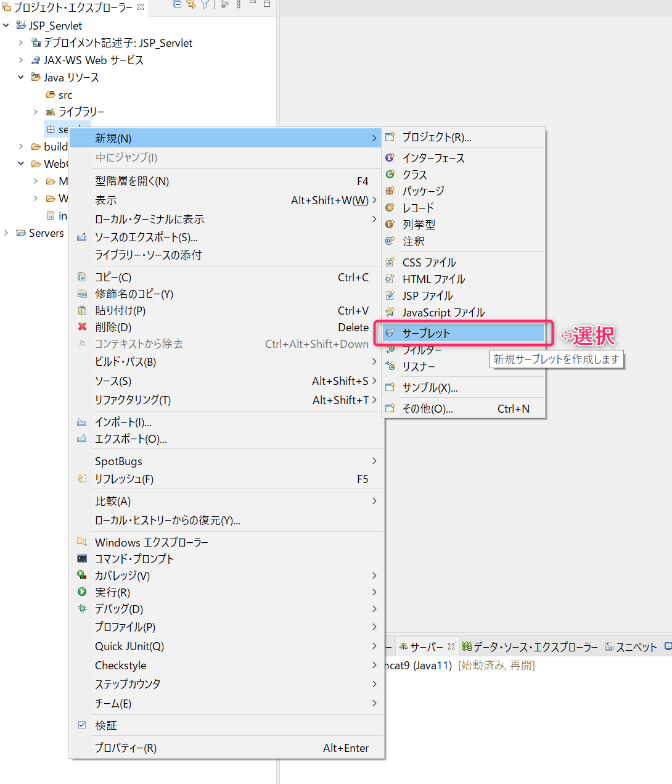This screenshot has height=784, width=672.
Task: Choose 型階層を開く(N)
Action: (226, 181)
